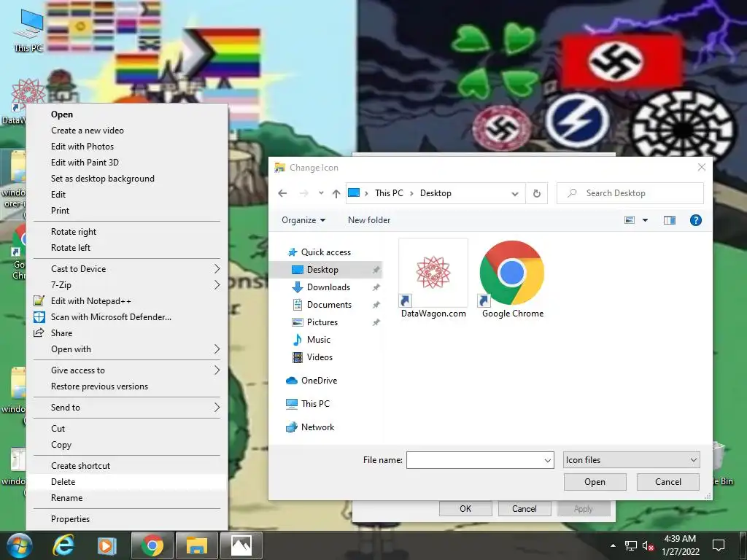Image resolution: width=747 pixels, height=560 pixels.
Task: Select Desktop in the navigation pane
Action: tap(326, 270)
